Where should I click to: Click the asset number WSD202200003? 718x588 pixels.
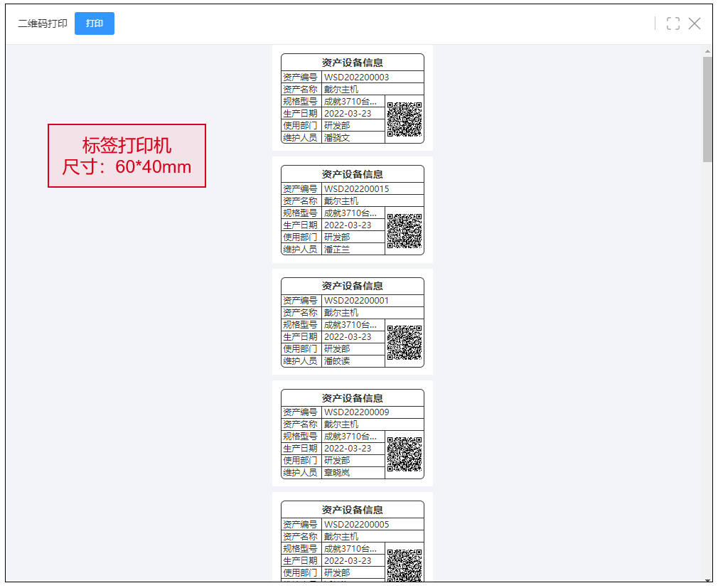(356, 77)
